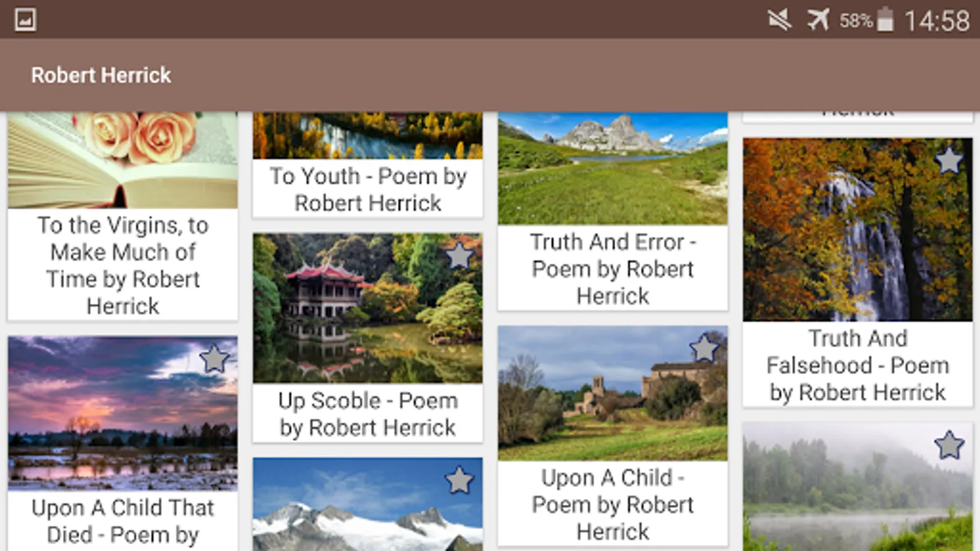The height and width of the screenshot is (551, 980).
Task: Tap the muted sound status icon
Action: tap(780, 20)
